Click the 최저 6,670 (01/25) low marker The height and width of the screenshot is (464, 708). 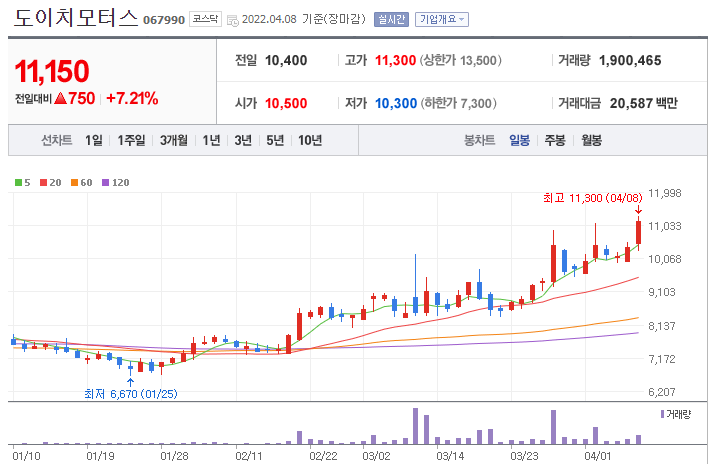131,394
